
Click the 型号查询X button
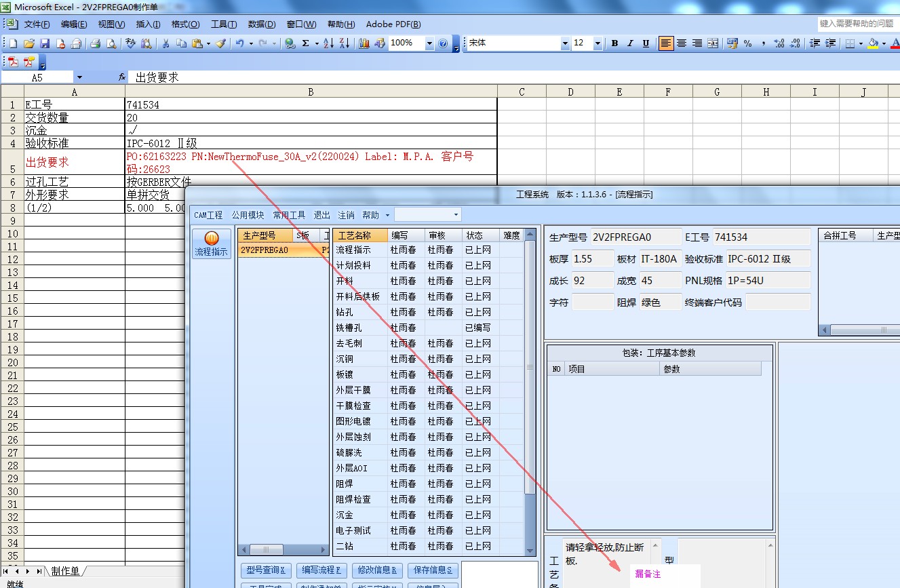point(266,570)
